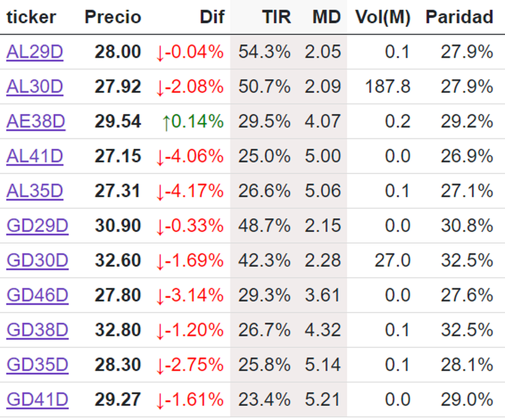Sort table by Dif column header
Viewport: 505px width, 420px height.
[x=212, y=17]
